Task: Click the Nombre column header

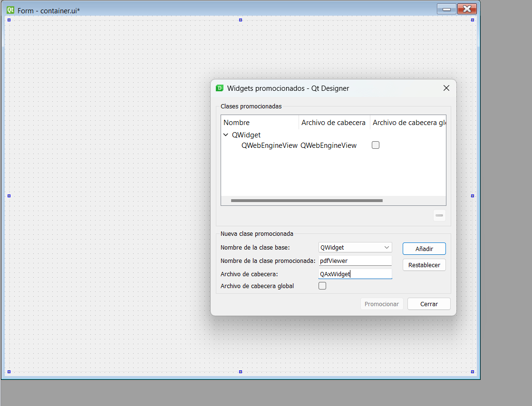Action: tap(260, 123)
